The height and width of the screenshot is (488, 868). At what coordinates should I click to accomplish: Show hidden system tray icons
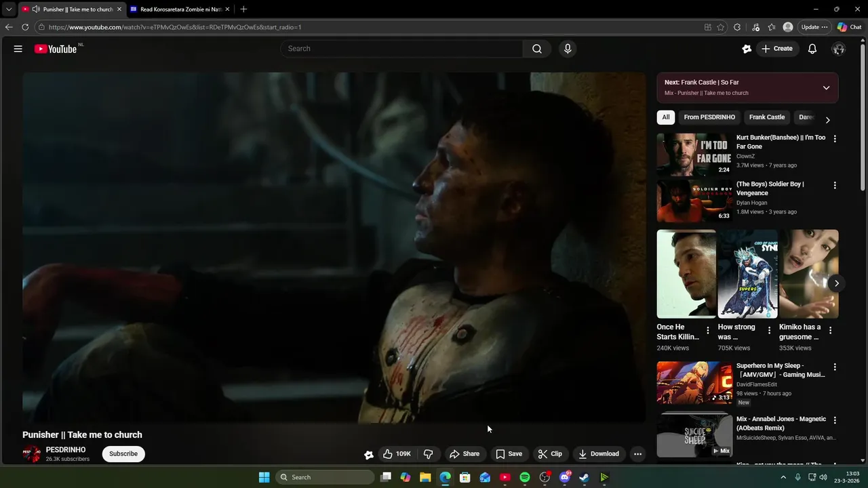pyautogui.click(x=783, y=477)
